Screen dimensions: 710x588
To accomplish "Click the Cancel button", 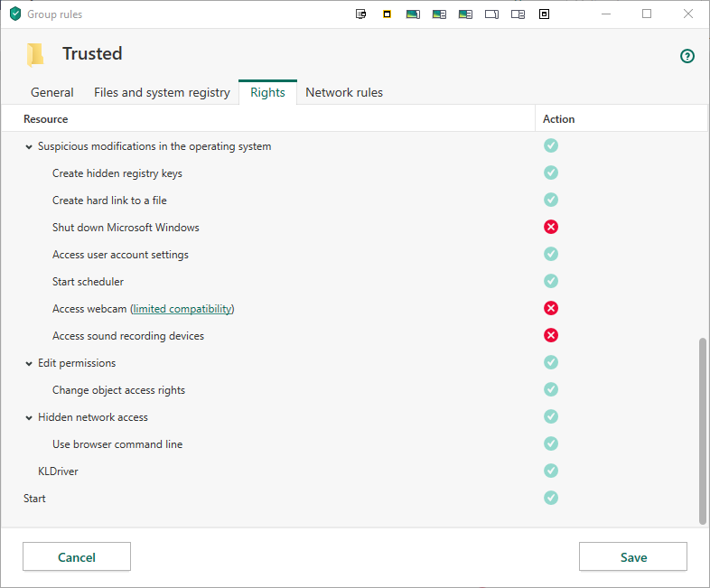I will coord(77,557).
